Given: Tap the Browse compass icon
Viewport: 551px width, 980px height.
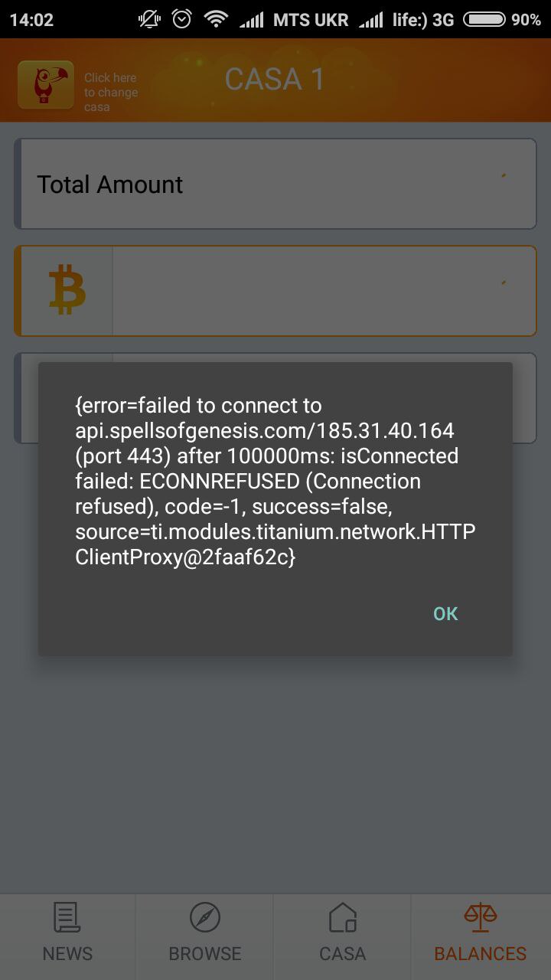Looking at the screenshot, I should pyautogui.click(x=205, y=917).
